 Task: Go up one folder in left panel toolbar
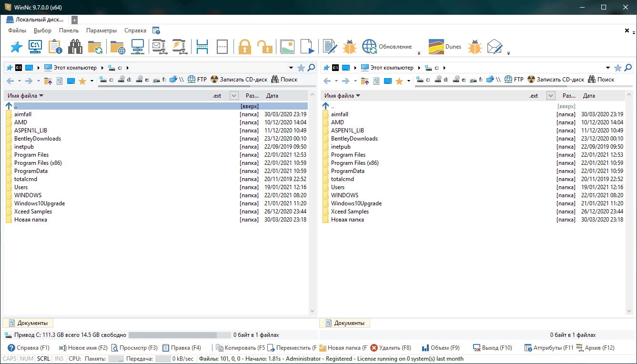pyautogui.click(x=48, y=81)
